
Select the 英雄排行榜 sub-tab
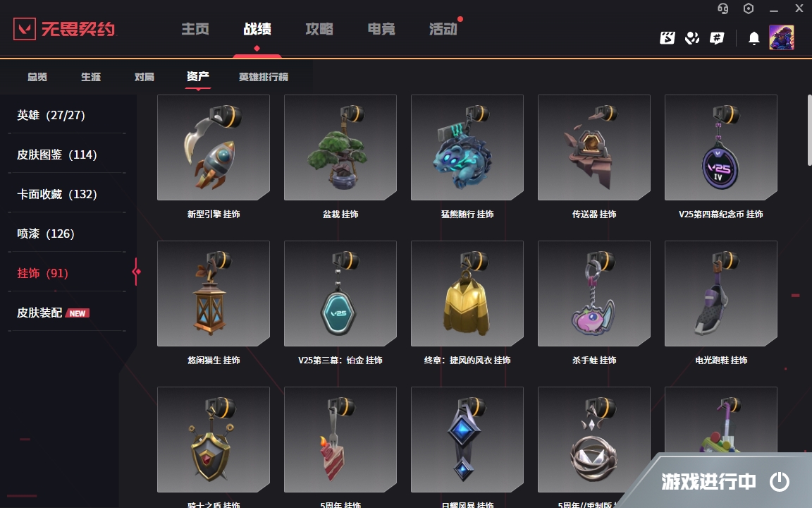(263, 77)
